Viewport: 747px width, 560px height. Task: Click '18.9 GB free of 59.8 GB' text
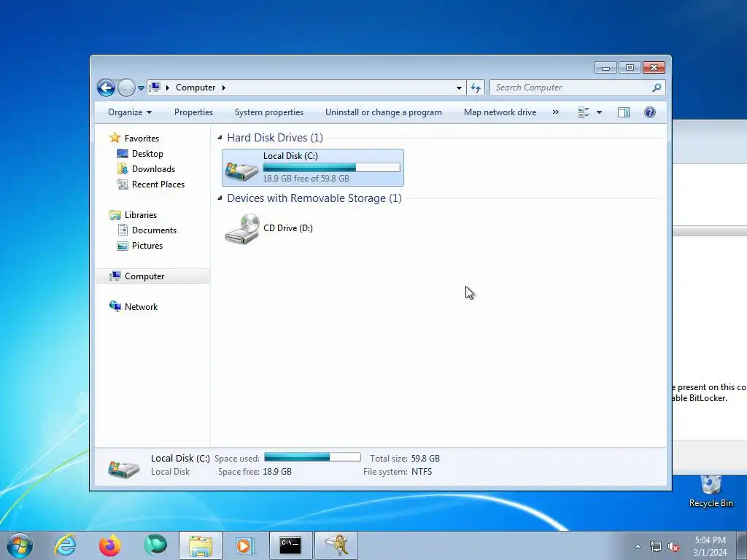point(306,179)
